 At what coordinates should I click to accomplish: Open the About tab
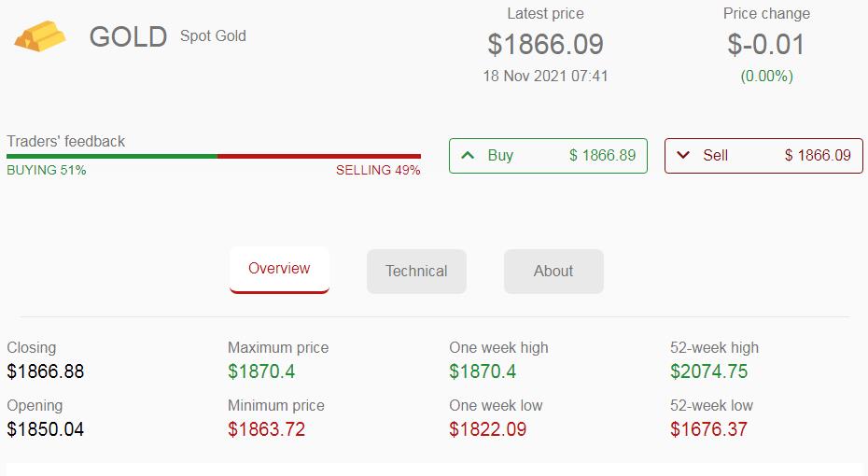[x=553, y=272]
